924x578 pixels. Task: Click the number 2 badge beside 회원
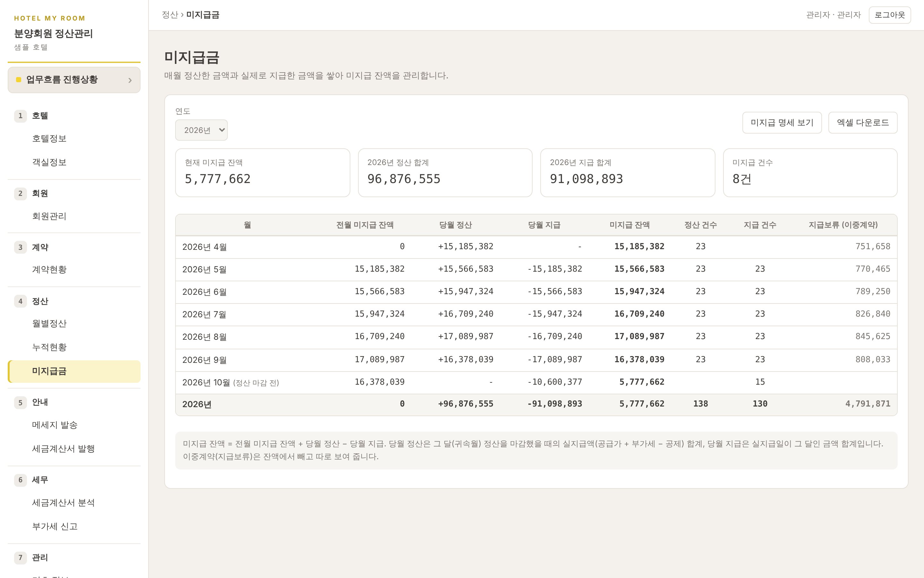tap(20, 193)
